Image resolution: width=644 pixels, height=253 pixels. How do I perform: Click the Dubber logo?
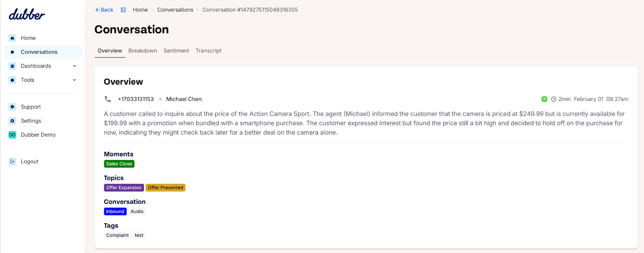point(27,15)
